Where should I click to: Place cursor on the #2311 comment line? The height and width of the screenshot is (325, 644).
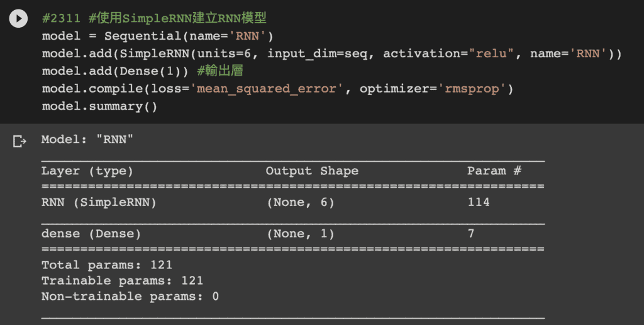click(154, 18)
